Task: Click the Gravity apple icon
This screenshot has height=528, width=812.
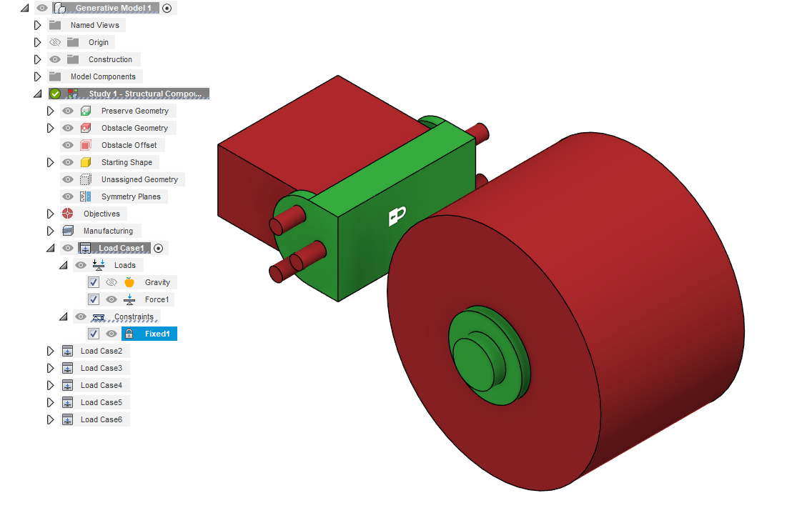Action: click(129, 282)
